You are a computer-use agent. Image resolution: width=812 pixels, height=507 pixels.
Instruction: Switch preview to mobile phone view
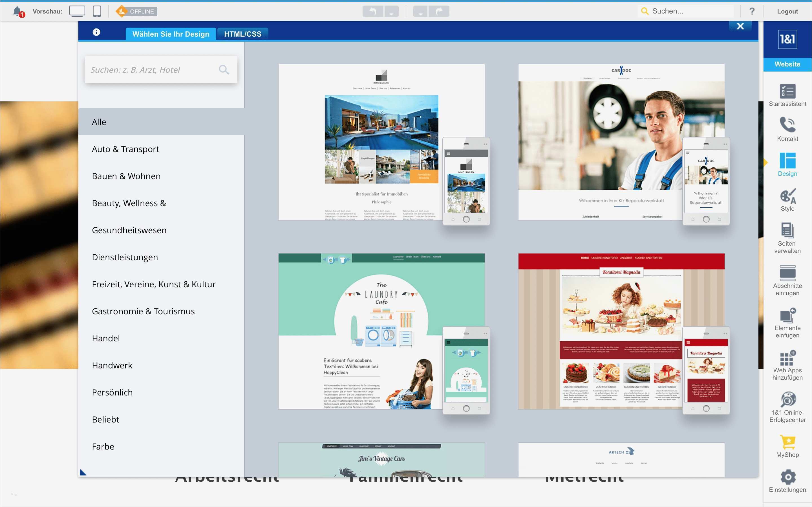[x=97, y=11]
